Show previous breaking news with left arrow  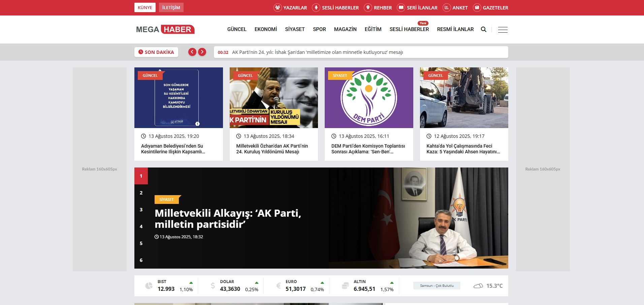pos(192,52)
